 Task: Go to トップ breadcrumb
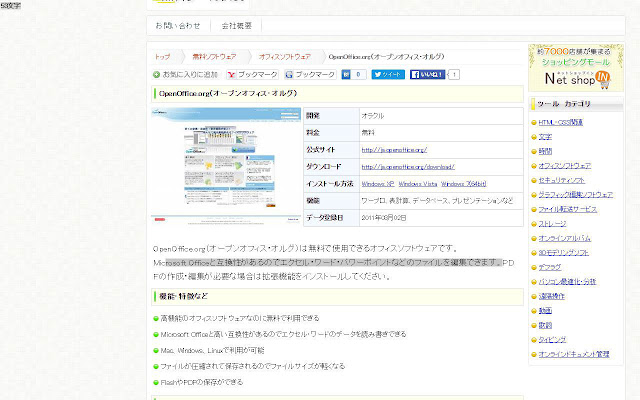[162, 57]
